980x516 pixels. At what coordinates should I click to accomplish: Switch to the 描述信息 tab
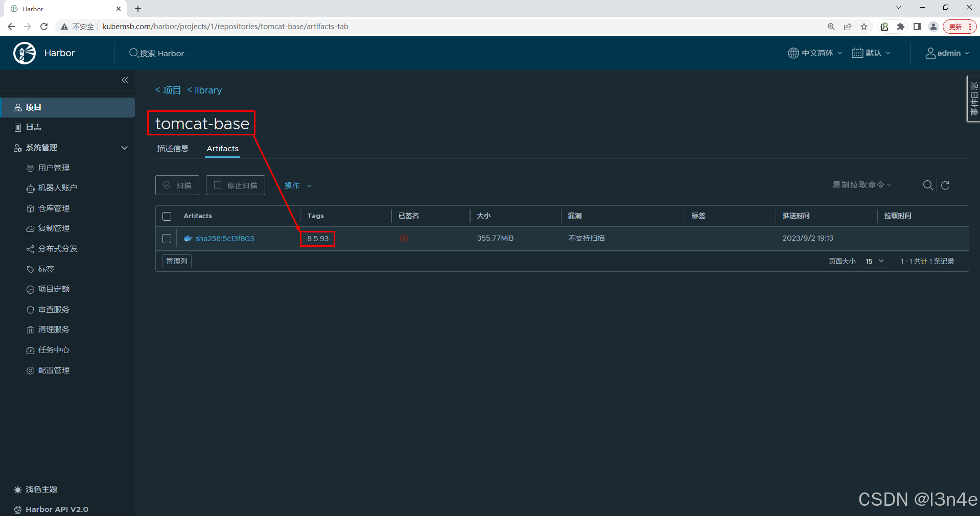point(173,148)
